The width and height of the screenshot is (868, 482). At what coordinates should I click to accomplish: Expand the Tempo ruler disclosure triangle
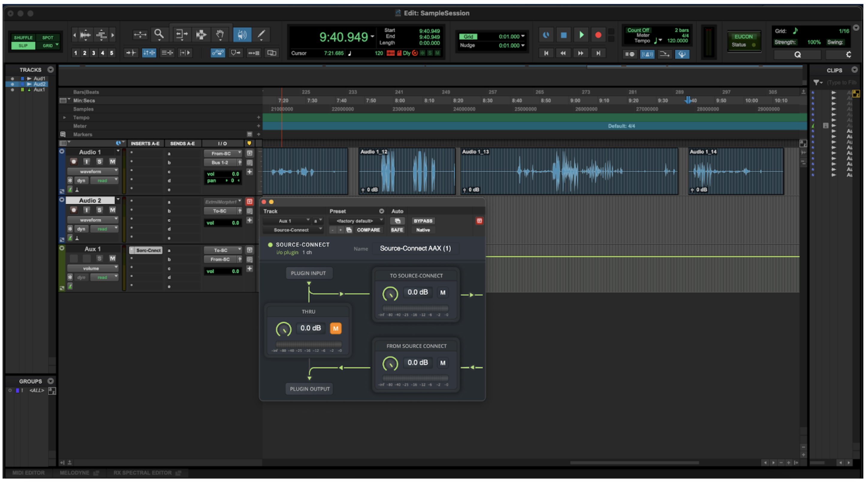(64, 117)
